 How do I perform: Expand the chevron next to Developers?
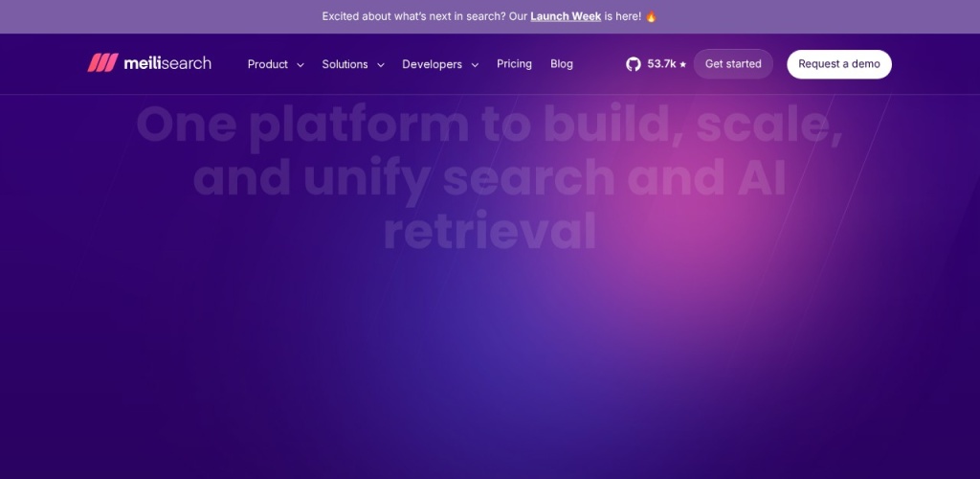click(x=476, y=65)
